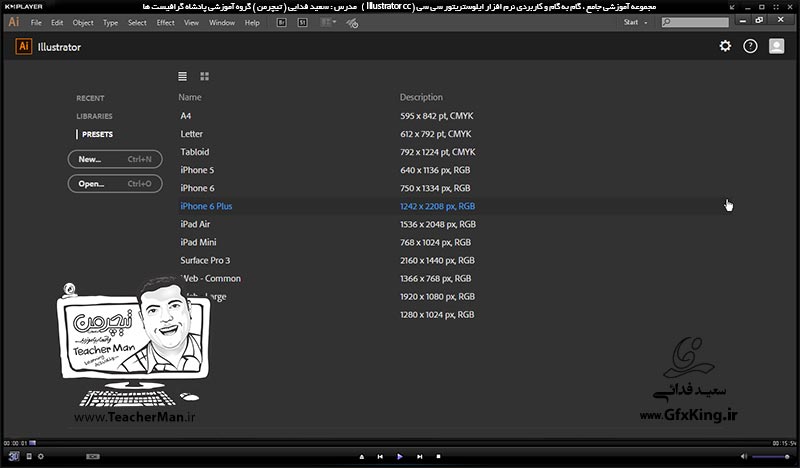Click the GPU performance rocket icon
The width and height of the screenshot is (800, 468).
(352, 23)
